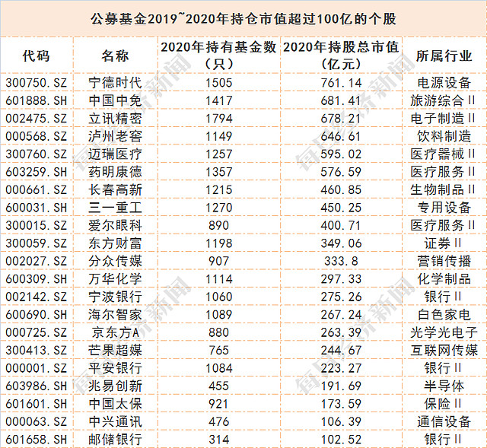Select industry cell 电子制造Ⅱ
The height and width of the screenshot is (448, 487).
coord(443,119)
